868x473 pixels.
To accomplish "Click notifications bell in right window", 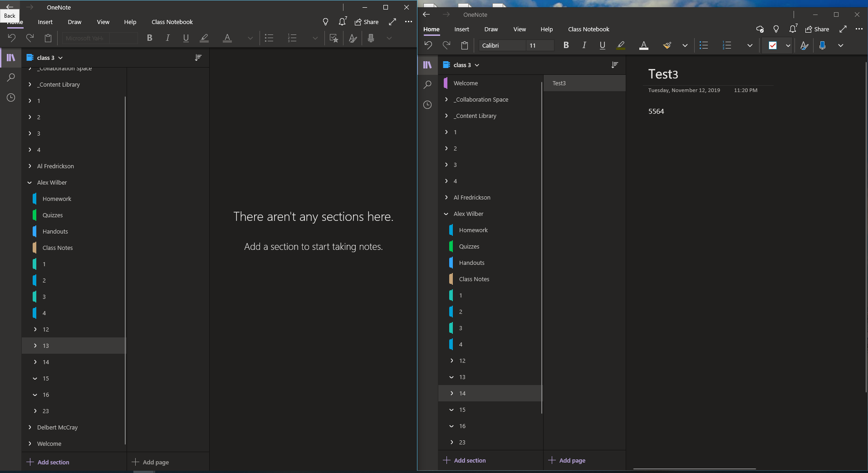I will click(793, 29).
